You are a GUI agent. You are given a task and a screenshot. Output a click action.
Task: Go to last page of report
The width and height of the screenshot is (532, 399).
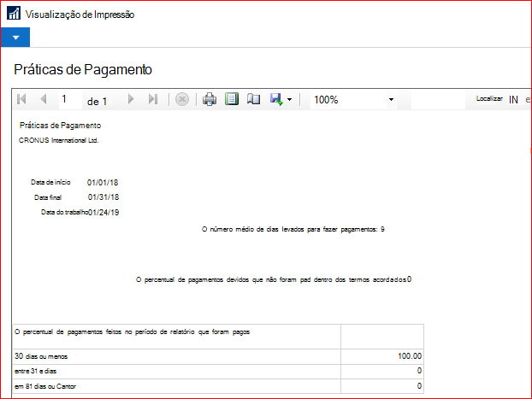pyautogui.click(x=153, y=99)
